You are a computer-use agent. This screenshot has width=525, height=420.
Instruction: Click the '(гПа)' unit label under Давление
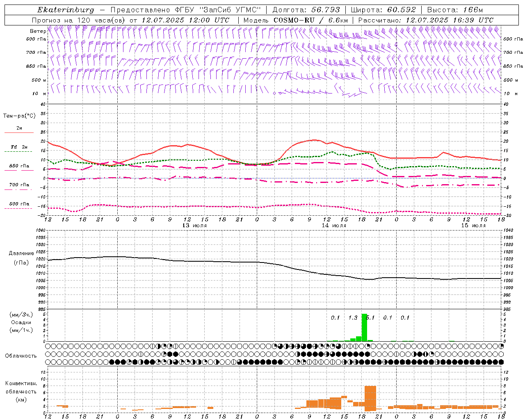[21, 262]
